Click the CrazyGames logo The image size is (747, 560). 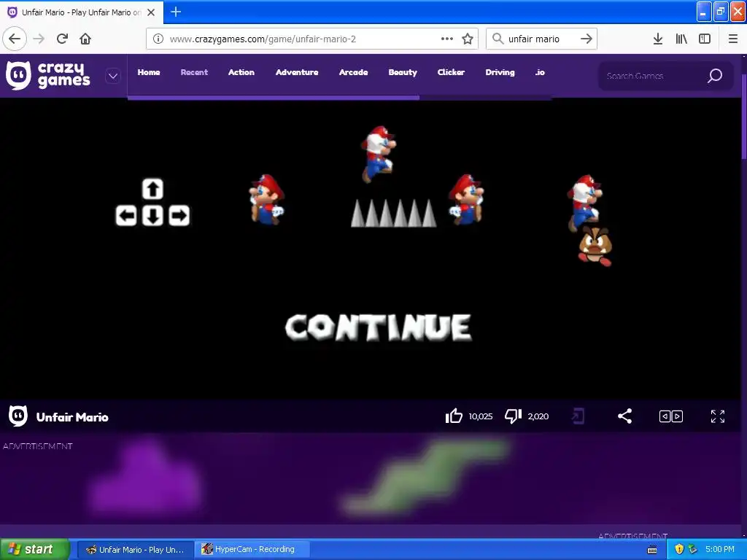48,75
